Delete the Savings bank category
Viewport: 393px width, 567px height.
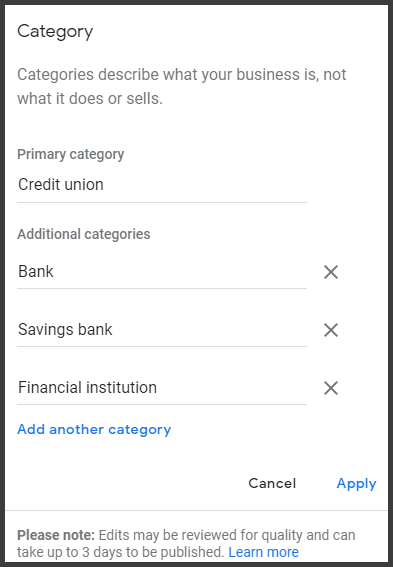(x=331, y=330)
